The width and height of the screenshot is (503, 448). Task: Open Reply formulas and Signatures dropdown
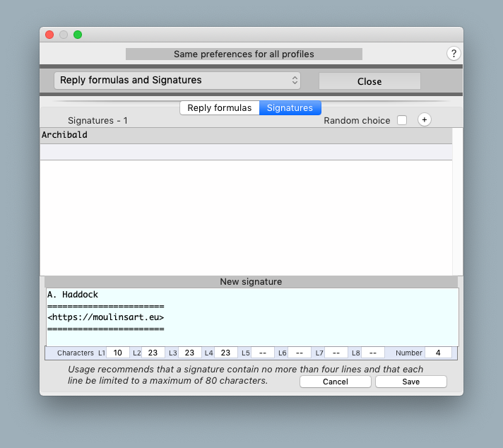pos(177,81)
